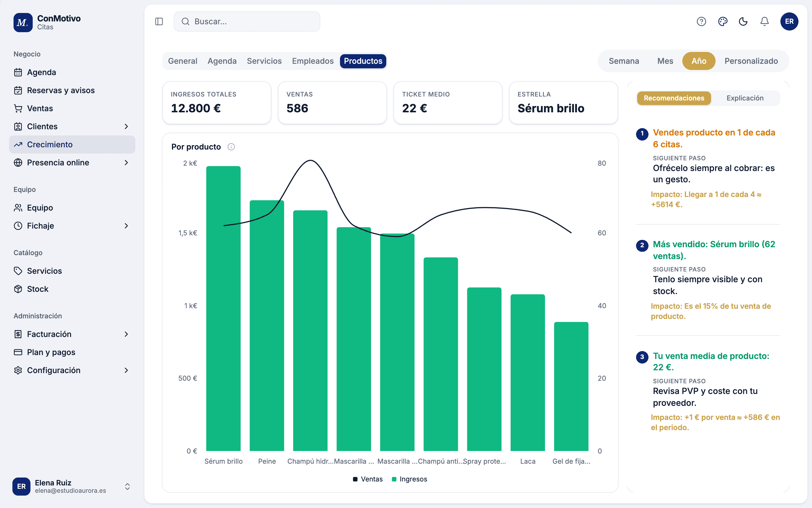Switch to the Agenda tab

click(222, 61)
